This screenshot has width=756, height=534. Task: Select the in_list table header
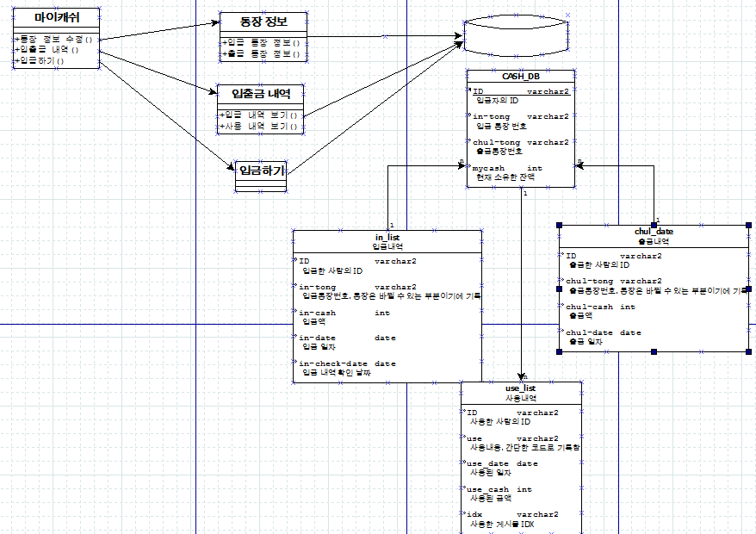coord(387,237)
